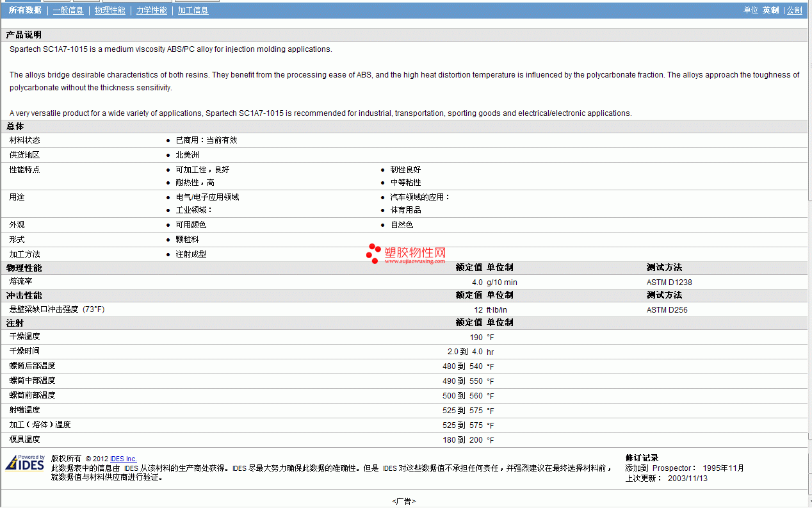Image resolution: width=812 pixels, height=508 pixels.
Task: Click the 物理性能 section header
Action: click(x=24, y=268)
